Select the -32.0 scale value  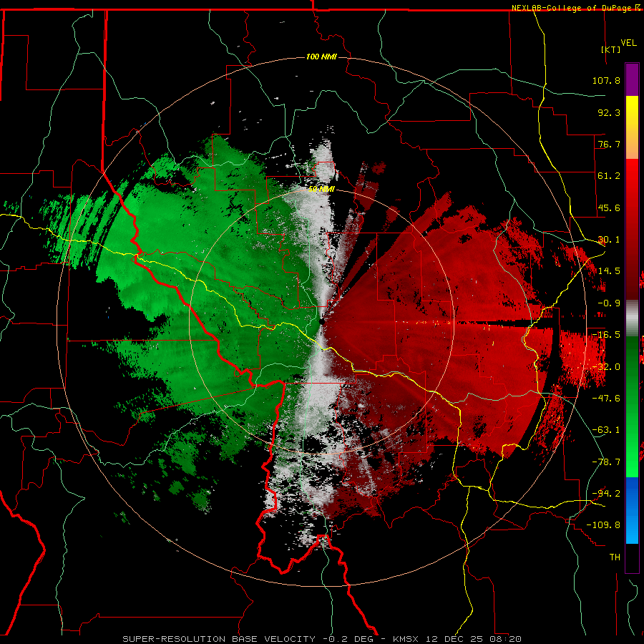pos(606,367)
